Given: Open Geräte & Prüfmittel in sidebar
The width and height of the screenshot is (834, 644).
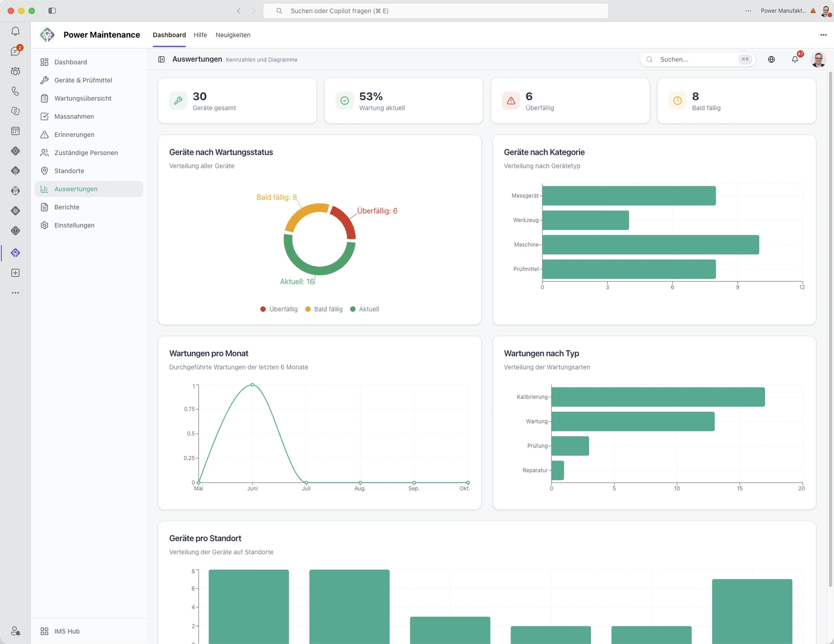Looking at the screenshot, I should tap(89, 80).
